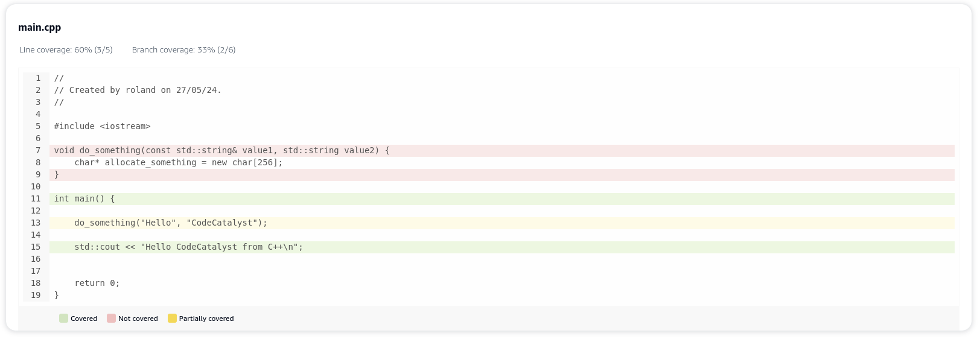Click the uncovered closing brace on line 9

click(57, 175)
